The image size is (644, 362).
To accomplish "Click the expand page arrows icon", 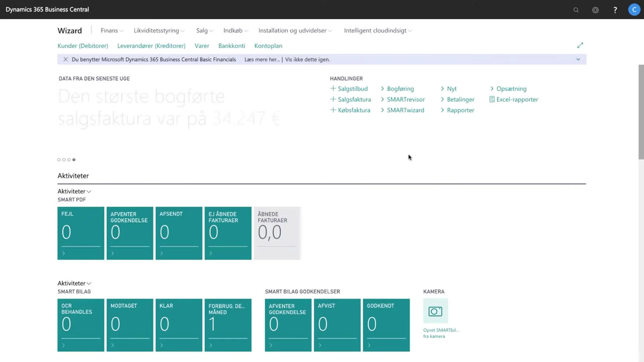I will [x=580, y=45].
